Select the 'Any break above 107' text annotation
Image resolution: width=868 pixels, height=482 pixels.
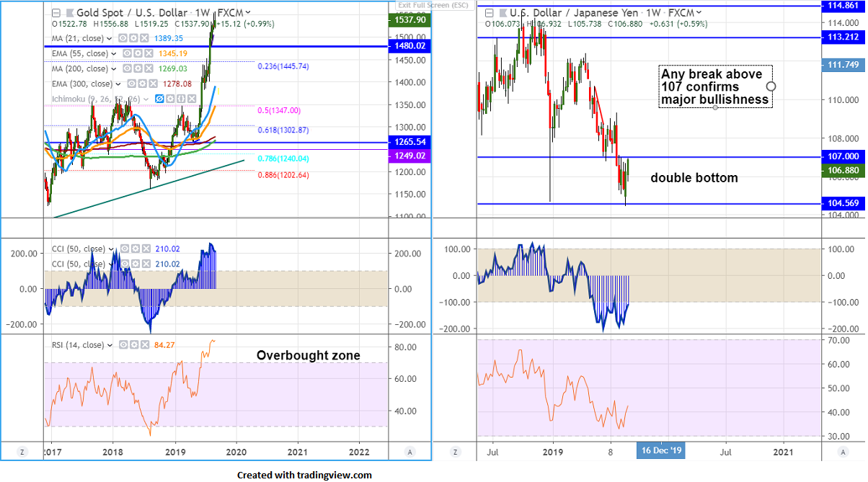coord(715,86)
